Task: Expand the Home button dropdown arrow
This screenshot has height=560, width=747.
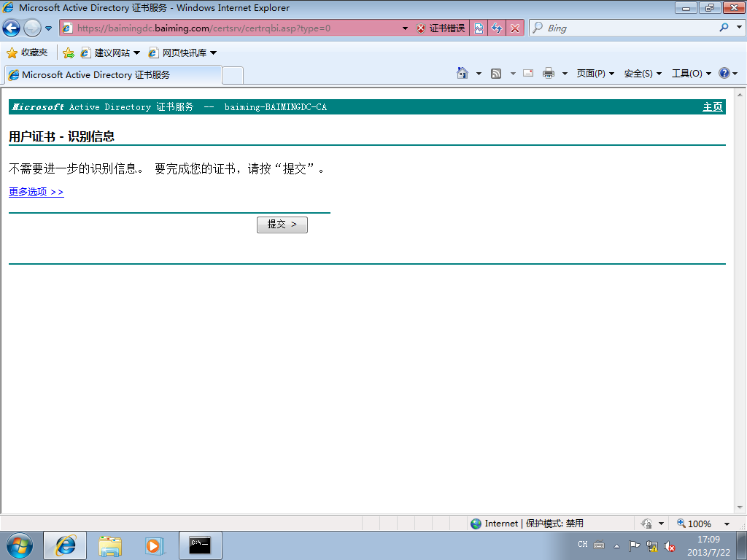Action: click(479, 74)
